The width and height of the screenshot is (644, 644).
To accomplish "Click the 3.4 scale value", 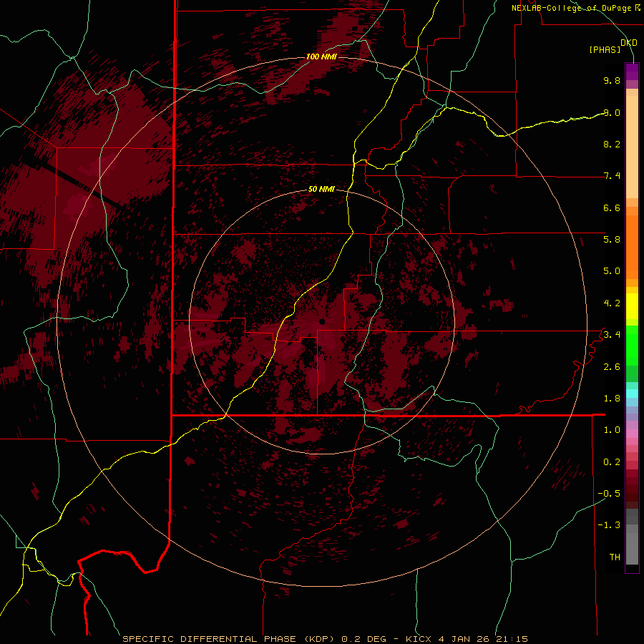I will click(612, 334).
